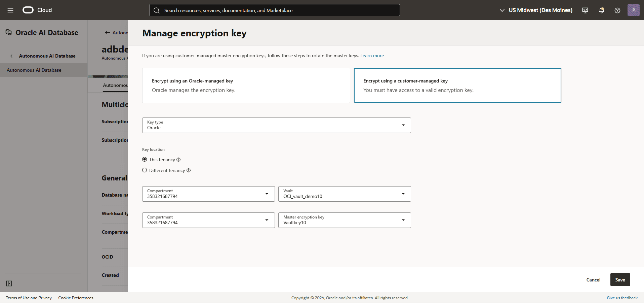Open Cookie Preferences link

pos(76,298)
